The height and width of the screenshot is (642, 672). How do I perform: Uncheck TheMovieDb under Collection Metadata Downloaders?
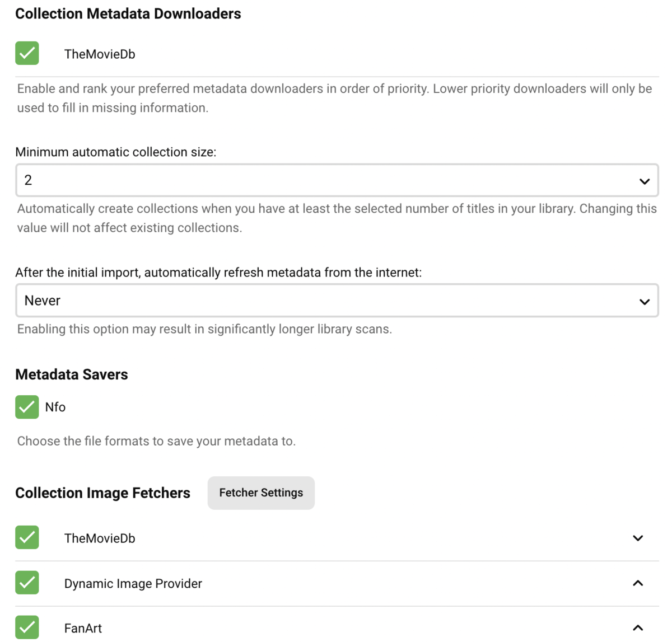click(27, 54)
